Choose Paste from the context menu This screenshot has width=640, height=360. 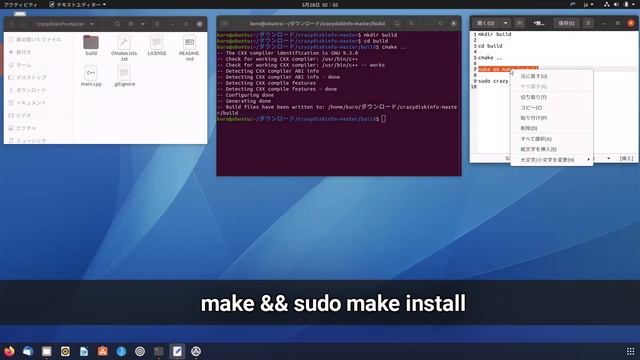coord(552,118)
